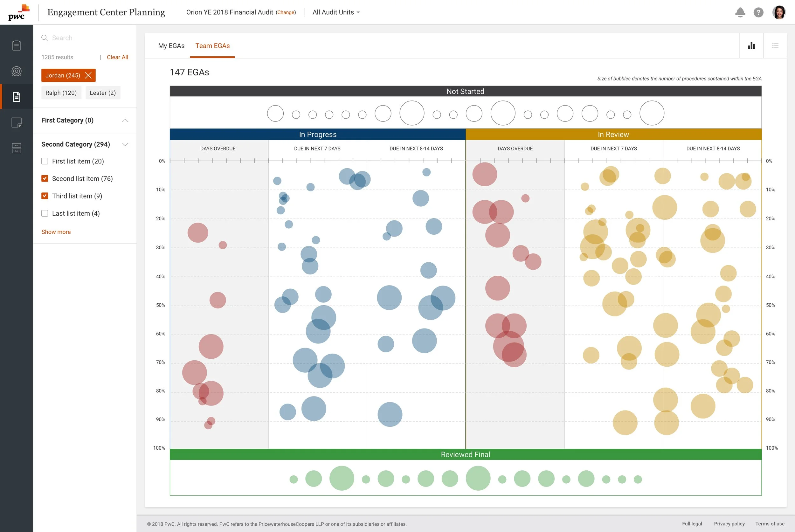This screenshot has width=795, height=532.
Task: Select the Ralph (120) filter chip
Action: (61, 93)
